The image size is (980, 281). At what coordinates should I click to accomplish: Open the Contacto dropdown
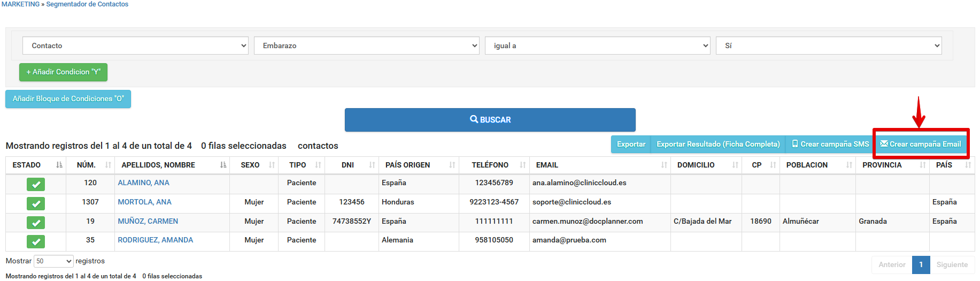click(135, 46)
